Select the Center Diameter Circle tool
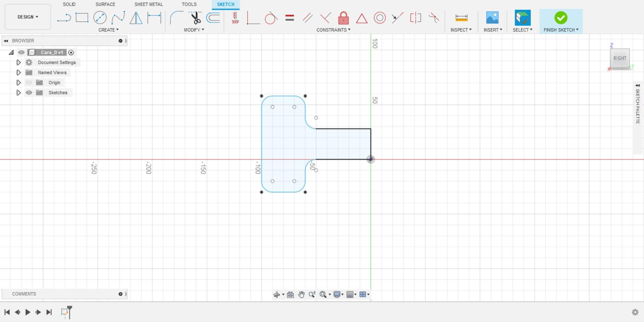Viewport: 644px width, 322px height. (100, 17)
